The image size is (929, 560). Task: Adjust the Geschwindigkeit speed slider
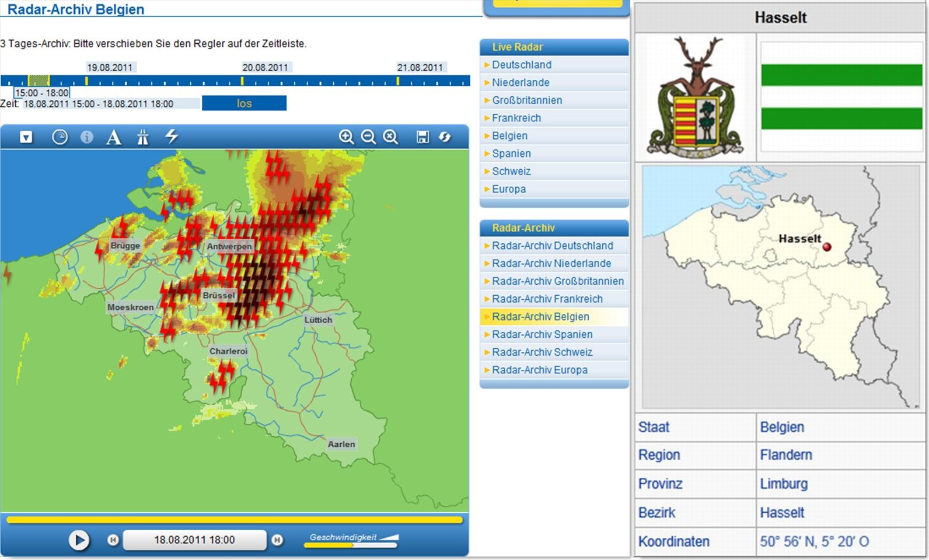point(351,545)
